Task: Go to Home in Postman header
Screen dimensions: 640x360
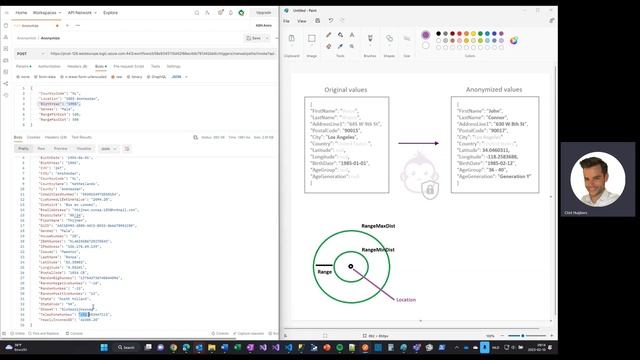Action: coord(21,13)
